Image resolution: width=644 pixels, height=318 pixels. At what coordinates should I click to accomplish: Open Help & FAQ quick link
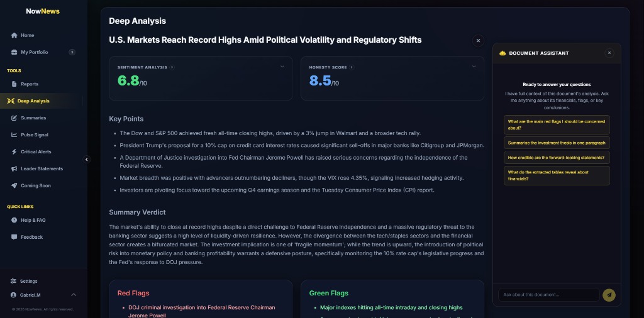point(33,220)
